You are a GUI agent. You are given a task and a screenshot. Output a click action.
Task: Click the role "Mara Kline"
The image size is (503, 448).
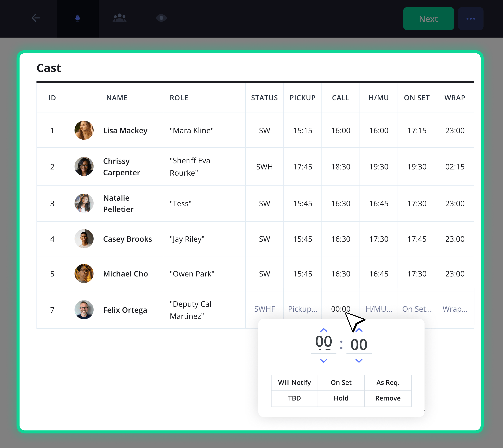pyautogui.click(x=192, y=130)
